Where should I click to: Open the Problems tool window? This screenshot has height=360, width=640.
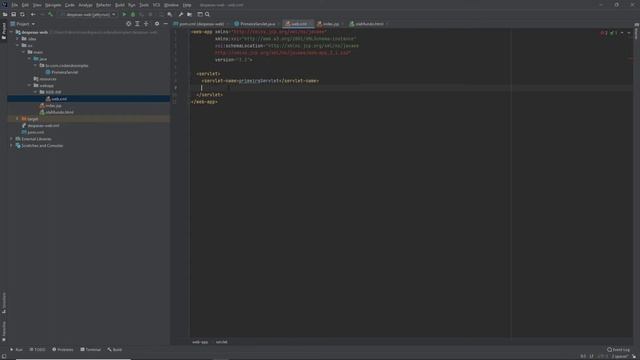pyautogui.click(x=63, y=350)
